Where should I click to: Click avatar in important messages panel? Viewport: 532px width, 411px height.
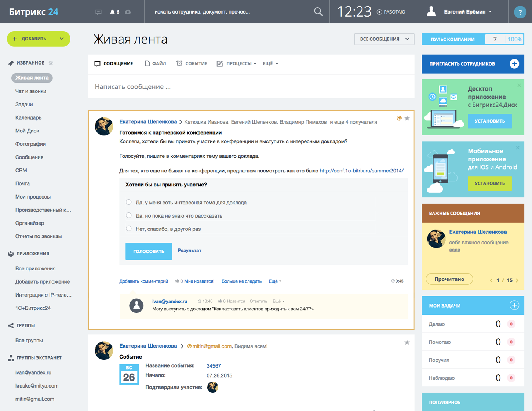click(437, 239)
